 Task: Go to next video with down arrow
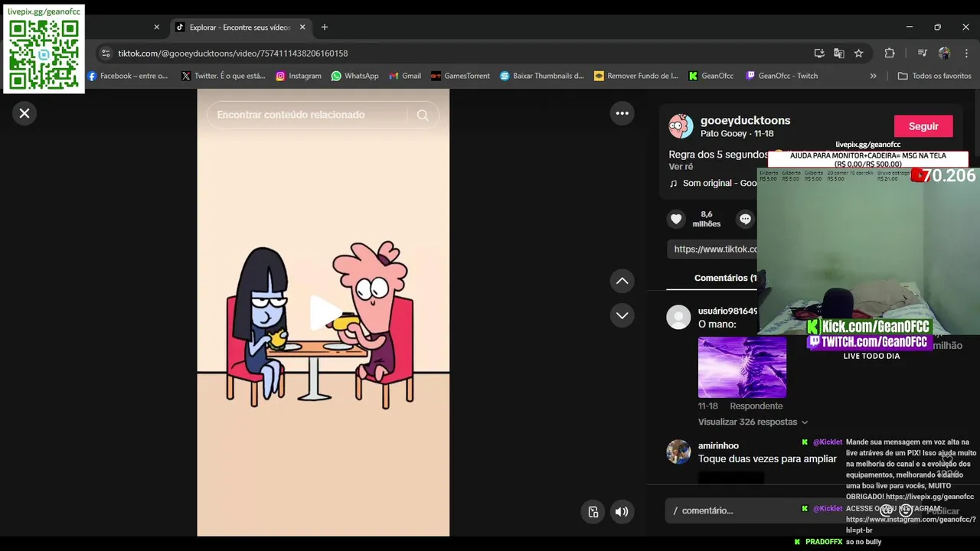[622, 315]
